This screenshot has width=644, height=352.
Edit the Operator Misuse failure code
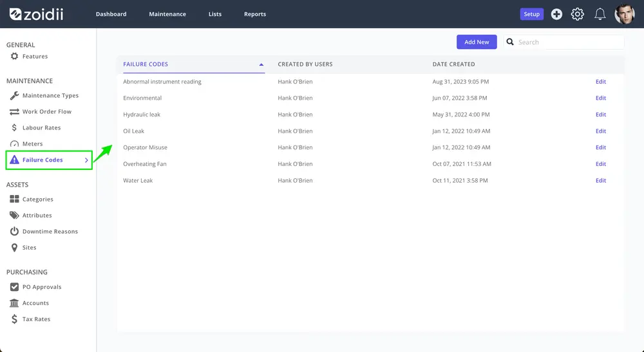click(601, 147)
